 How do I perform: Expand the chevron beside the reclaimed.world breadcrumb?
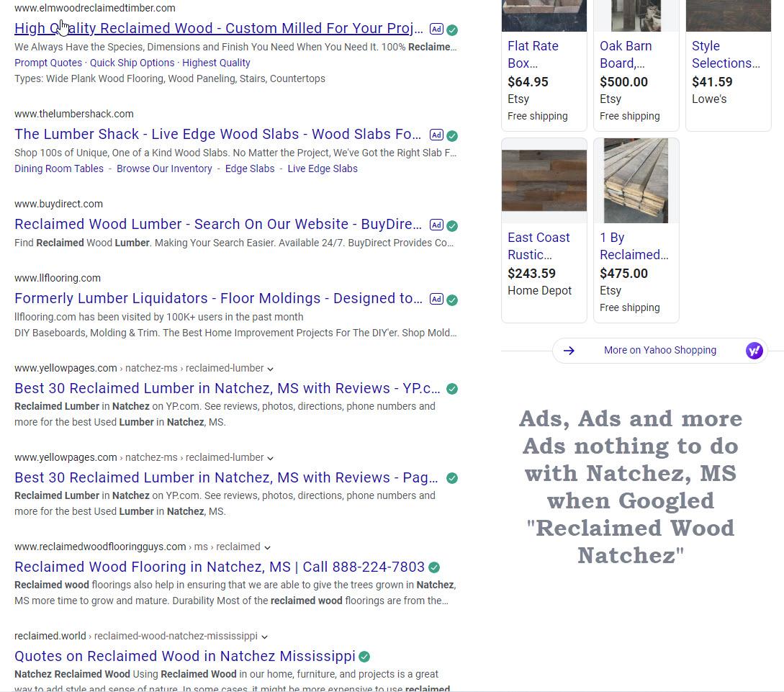(x=263, y=636)
